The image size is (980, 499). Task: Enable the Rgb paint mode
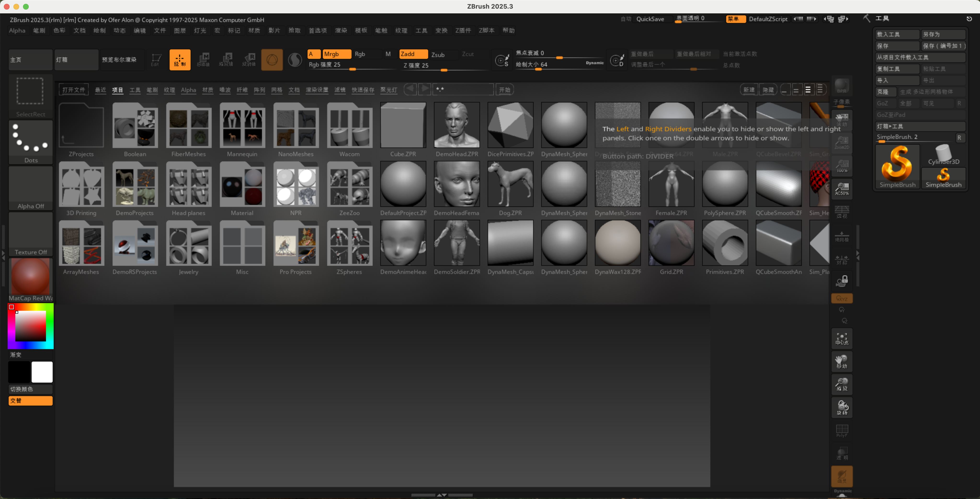[x=360, y=54]
